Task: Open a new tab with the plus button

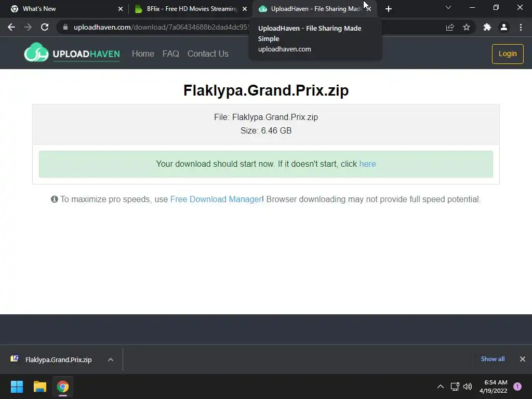Action: click(389, 9)
